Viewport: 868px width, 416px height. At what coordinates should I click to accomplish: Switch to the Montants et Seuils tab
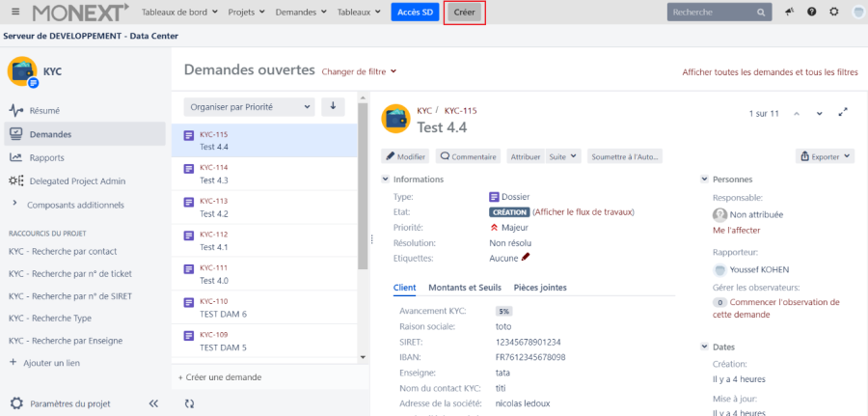pyautogui.click(x=464, y=287)
